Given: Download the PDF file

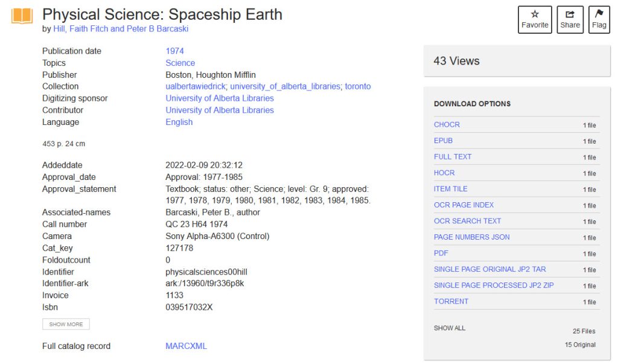Looking at the screenshot, I should coord(441,253).
